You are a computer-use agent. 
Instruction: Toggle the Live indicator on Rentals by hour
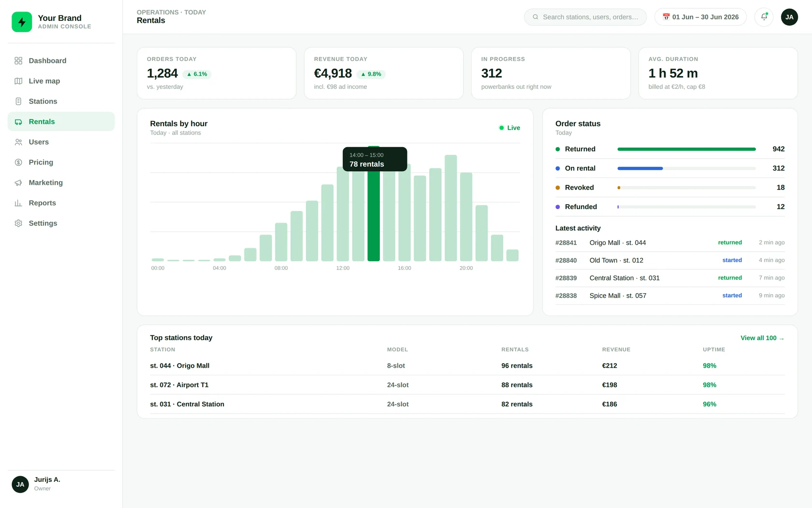[509, 128]
